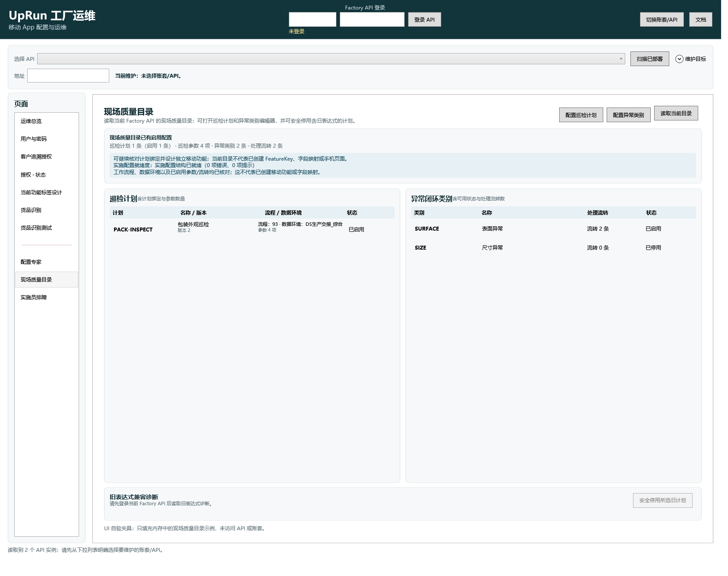Image resolution: width=728 pixels, height=576 pixels.
Task: Click the 读取当前目录 button
Action: click(x=676, y=113)
